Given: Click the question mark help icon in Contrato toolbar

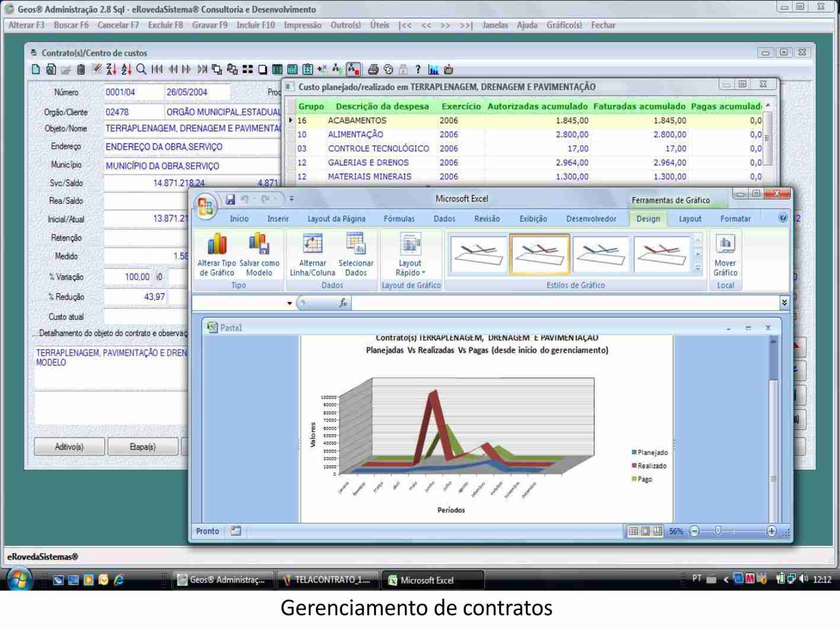Looking at the screenshot, I should coord(417,69).
